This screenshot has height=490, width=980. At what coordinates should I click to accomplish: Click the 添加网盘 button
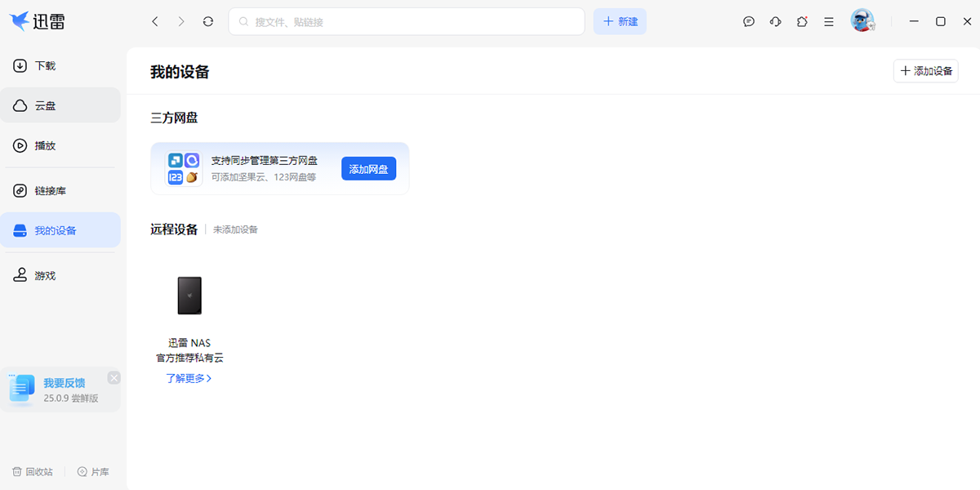coord(368,169)
